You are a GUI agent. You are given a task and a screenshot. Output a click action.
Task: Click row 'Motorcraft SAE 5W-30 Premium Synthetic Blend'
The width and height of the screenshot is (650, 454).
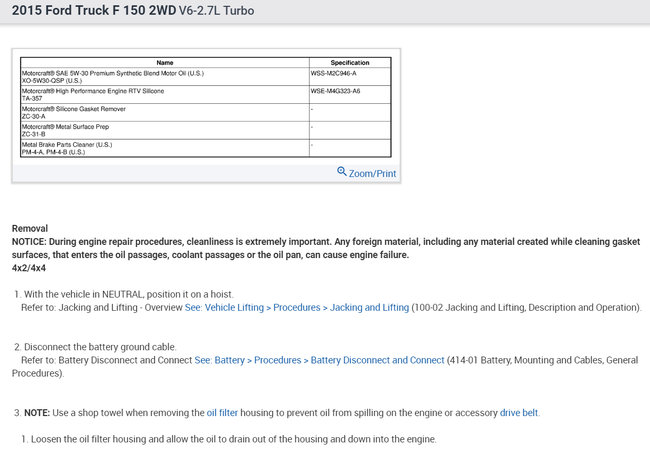click(x=206, y=77)
